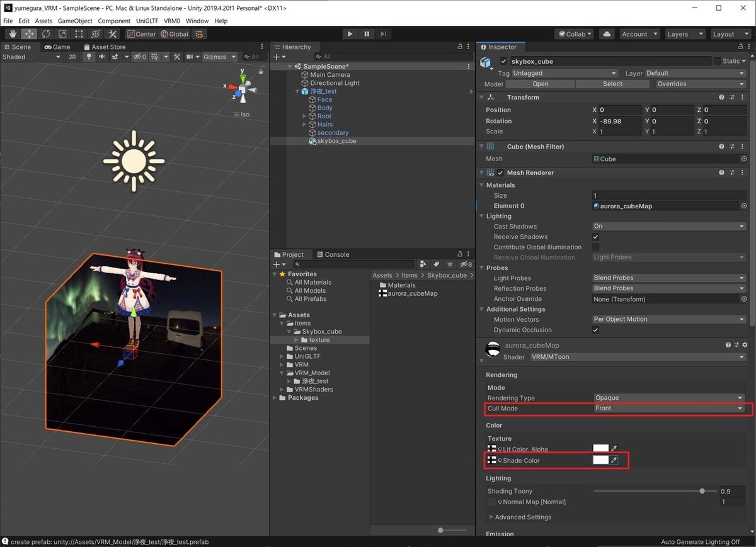Click the Select button for the skybox_cube model

(612, 83)
